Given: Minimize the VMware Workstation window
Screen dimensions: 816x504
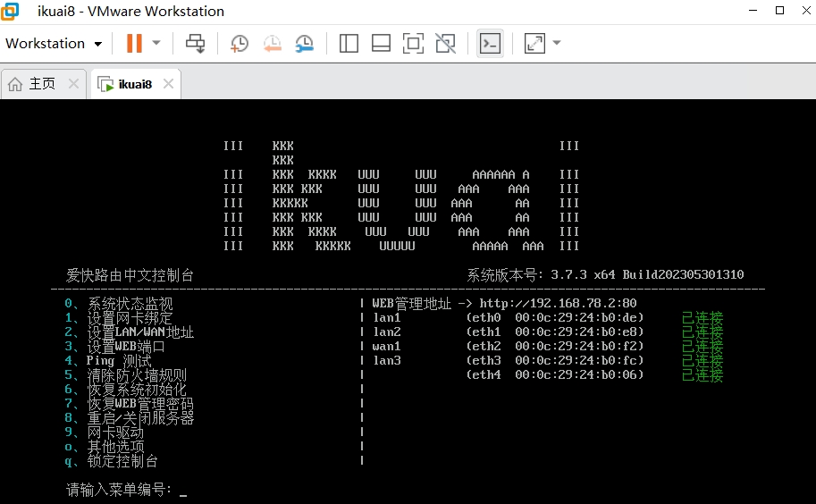Looking at the screenshot, I should tap(753, 11).
